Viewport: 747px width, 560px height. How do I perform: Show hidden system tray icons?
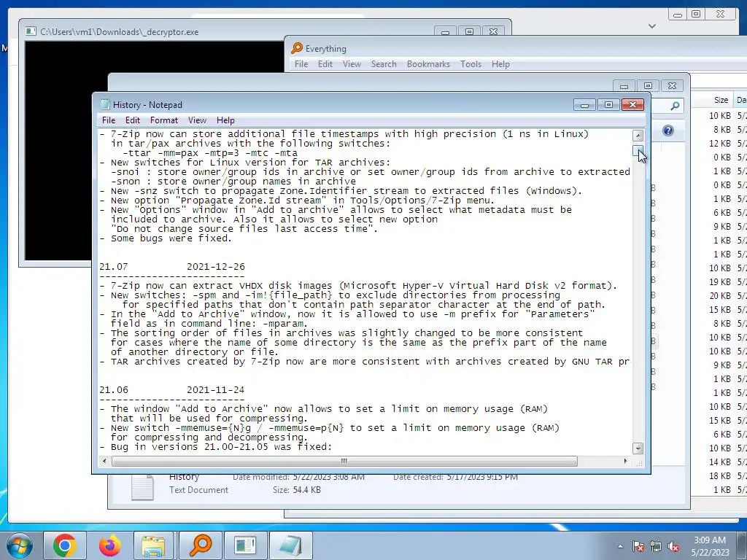(620, 546)
